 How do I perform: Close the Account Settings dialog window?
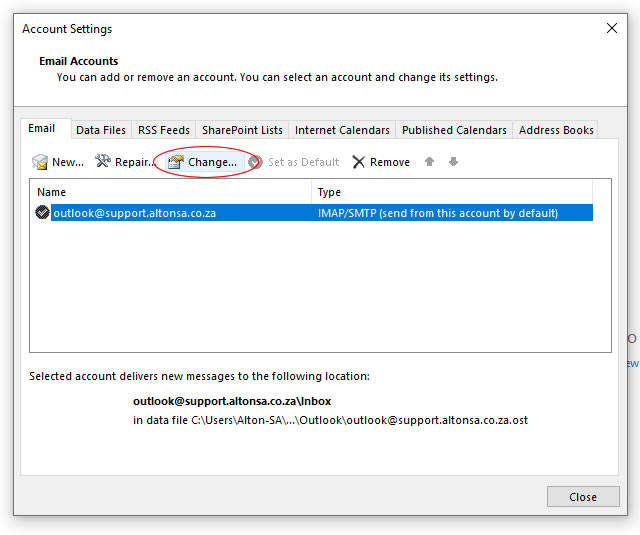(612, 29)
